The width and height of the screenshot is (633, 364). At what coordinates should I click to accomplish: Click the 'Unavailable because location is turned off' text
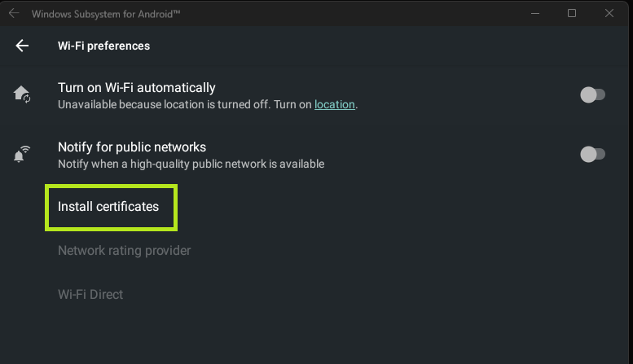[179, 105]
